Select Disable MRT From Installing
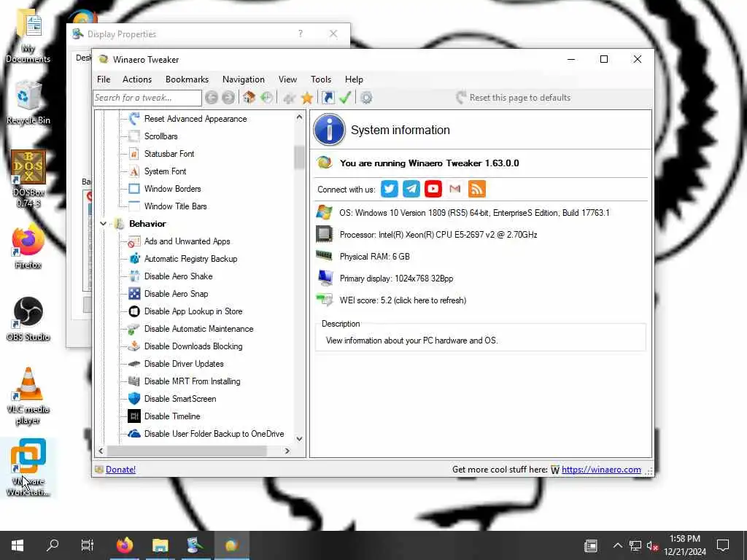This screenshot has width=747, height=560. pos(192,381)
